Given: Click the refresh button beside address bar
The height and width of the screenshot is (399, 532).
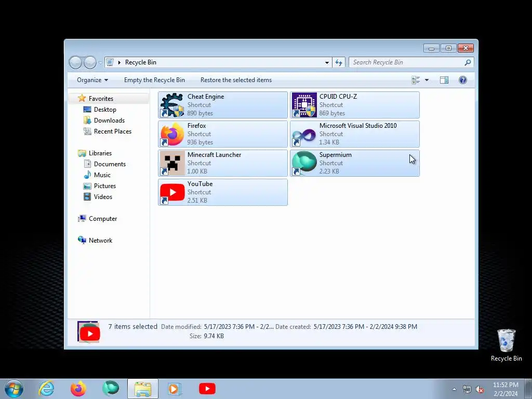Looking at the screenshot, I should tap(339, 62).
